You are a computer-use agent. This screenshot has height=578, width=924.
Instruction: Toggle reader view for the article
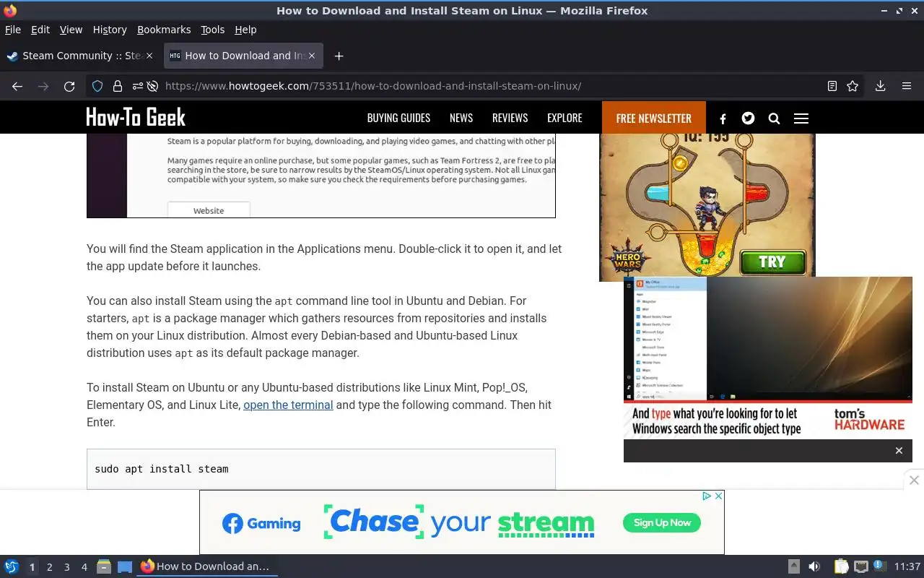[832, 86]
